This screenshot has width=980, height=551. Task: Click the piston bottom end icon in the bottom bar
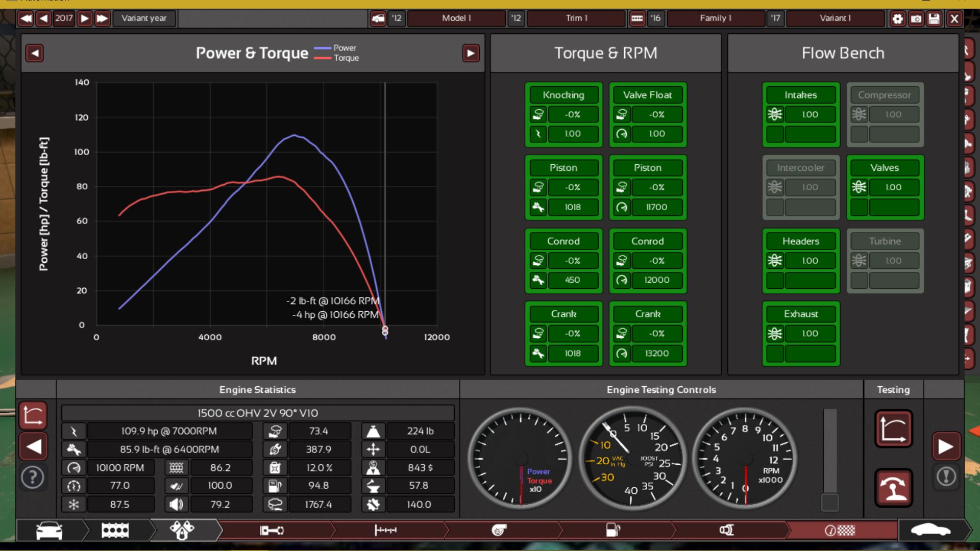coord(272,531)
